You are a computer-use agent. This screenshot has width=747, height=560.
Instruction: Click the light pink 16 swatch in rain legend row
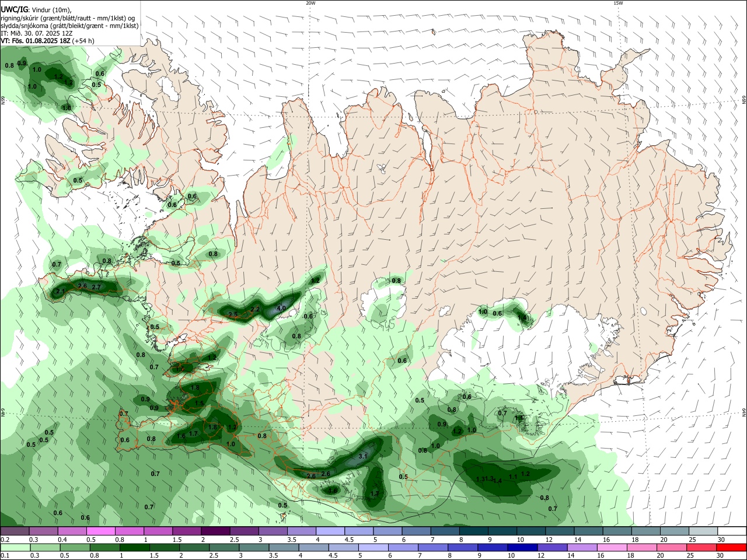click(612, 547)
